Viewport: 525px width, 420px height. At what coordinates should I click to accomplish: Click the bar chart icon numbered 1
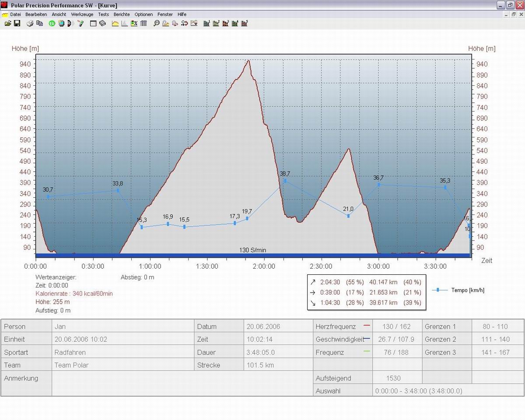[207, 23]
